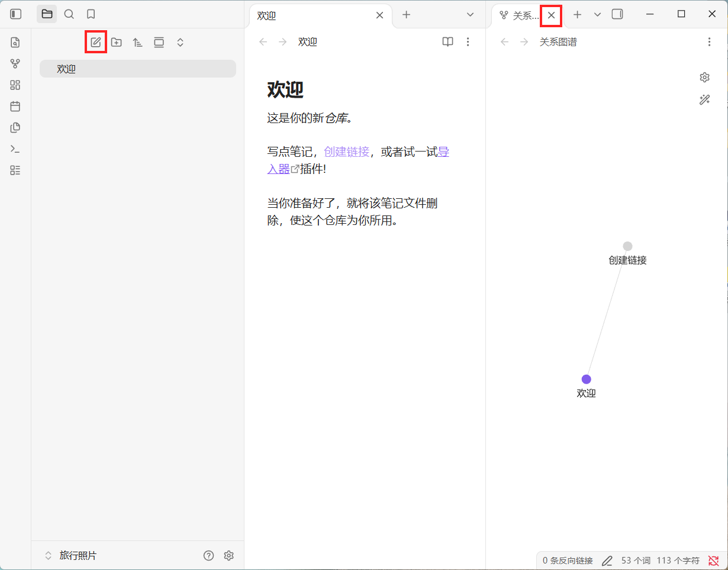Expand or collapse all folders

pos(181,43)
